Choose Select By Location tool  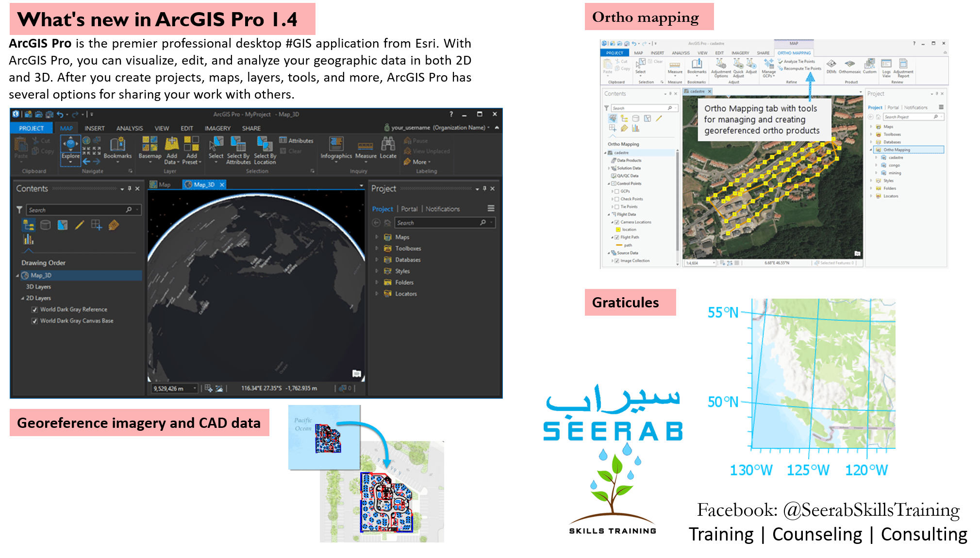point(265,150)
